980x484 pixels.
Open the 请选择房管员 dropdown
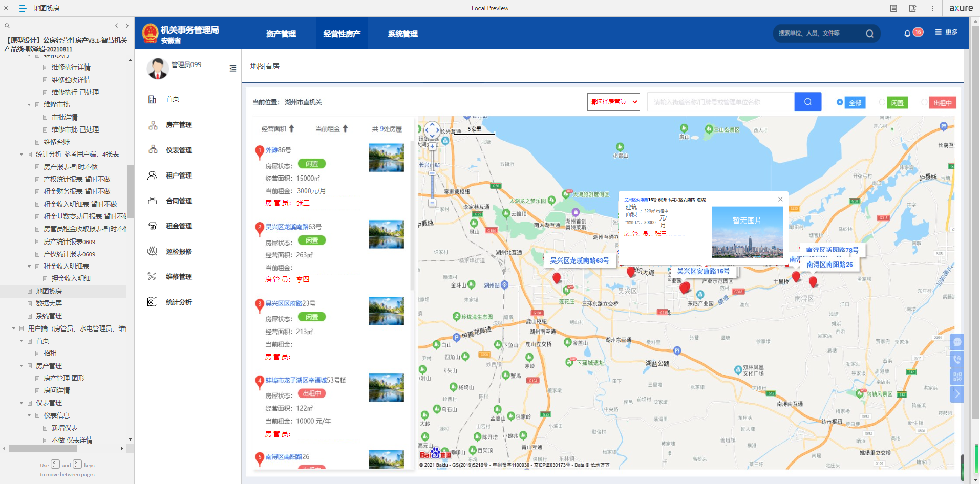click(x=613, y=102)
